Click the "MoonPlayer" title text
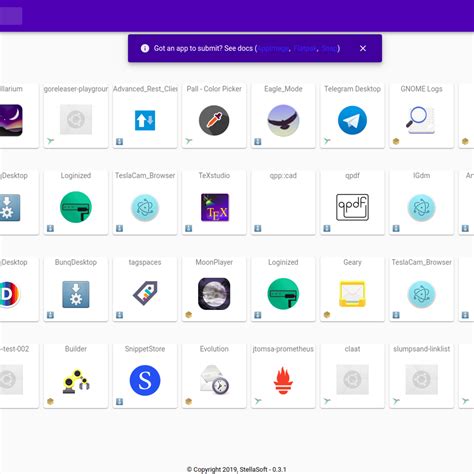The width and height of the screenshot is (474, 474). (x=214, y=262)
